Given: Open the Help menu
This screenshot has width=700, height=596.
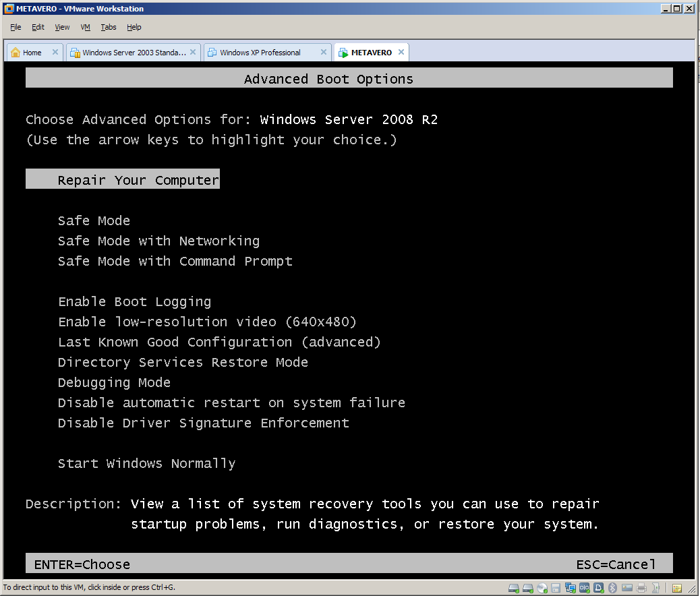Looking at the screenshot, I should (134, 27).
